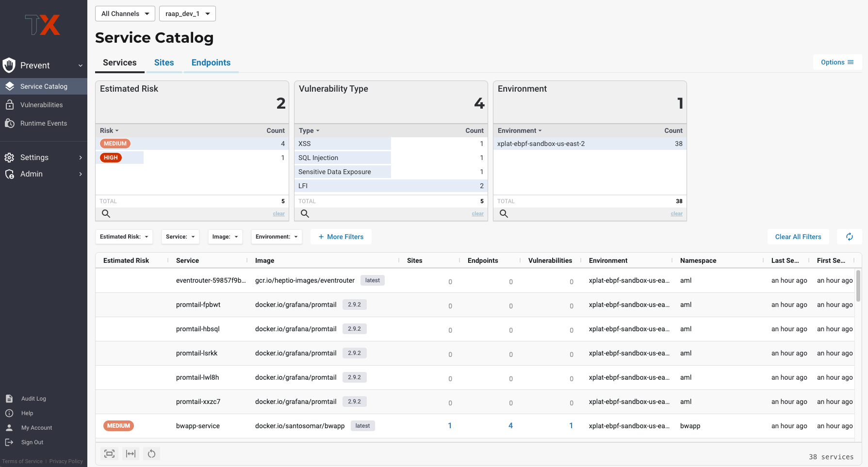The width and height of the screenshot is (868, 467).
Task: Select the XSS vulnerability type row
Action: [x=391, y=144]
